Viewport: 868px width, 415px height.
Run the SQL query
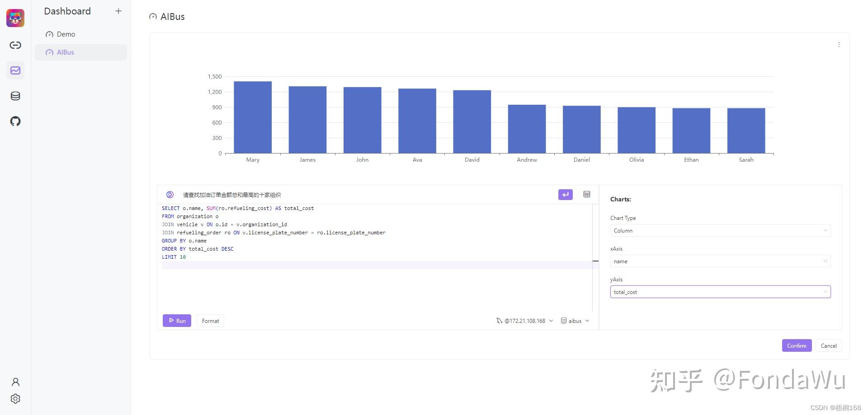[x=177, y=321]
